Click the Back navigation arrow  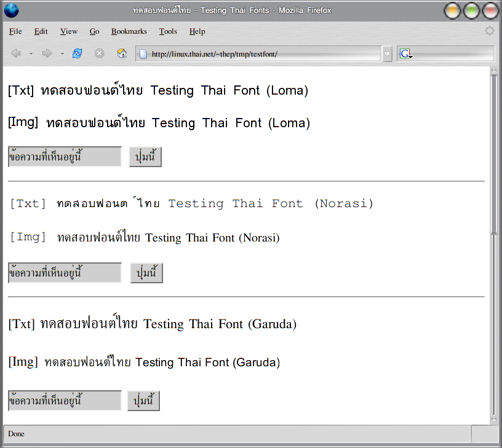16,53
